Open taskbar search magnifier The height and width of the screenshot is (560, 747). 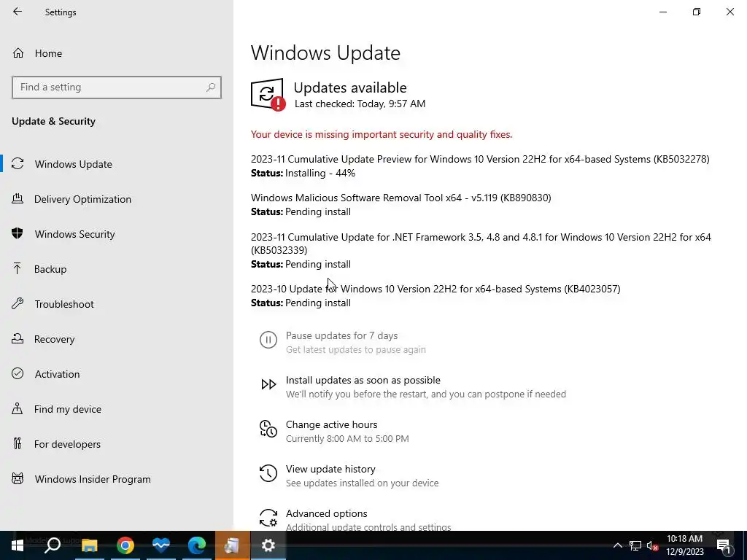(53, 545)
